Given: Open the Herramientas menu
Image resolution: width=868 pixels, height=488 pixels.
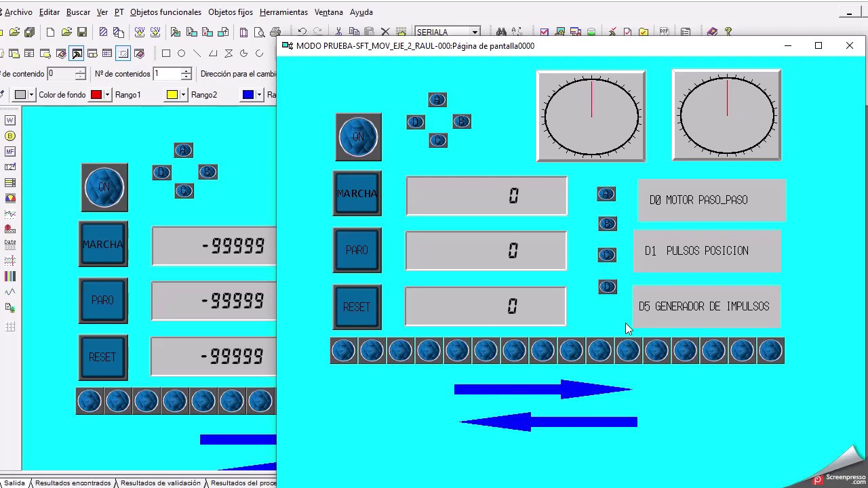Looking at the screenshot, I should pyautogui.click(x=283, y=12).
